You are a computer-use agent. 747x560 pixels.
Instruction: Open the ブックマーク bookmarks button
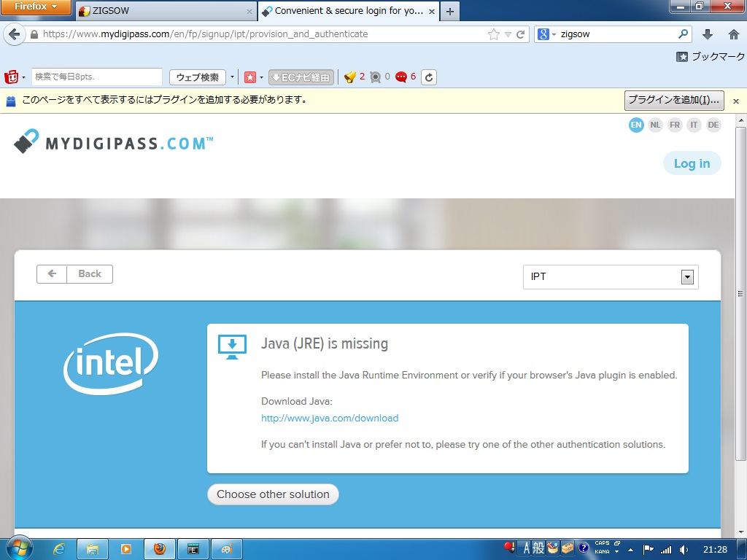711,57
